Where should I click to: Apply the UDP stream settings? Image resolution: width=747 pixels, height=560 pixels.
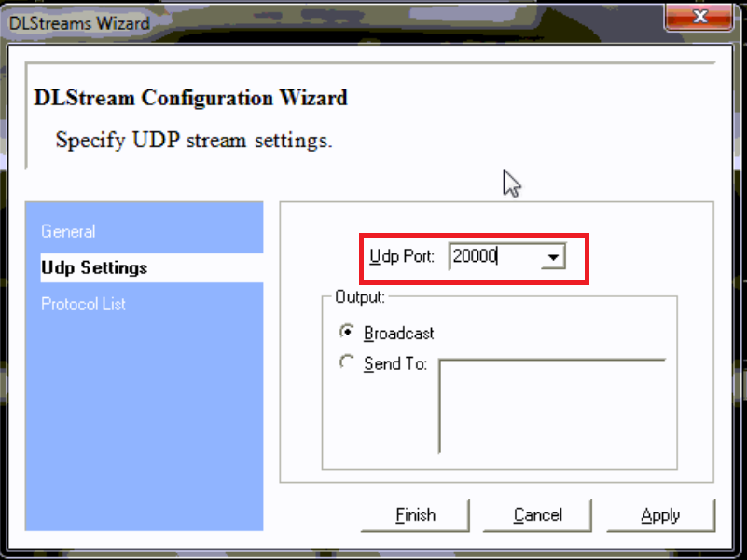(660, 514)
